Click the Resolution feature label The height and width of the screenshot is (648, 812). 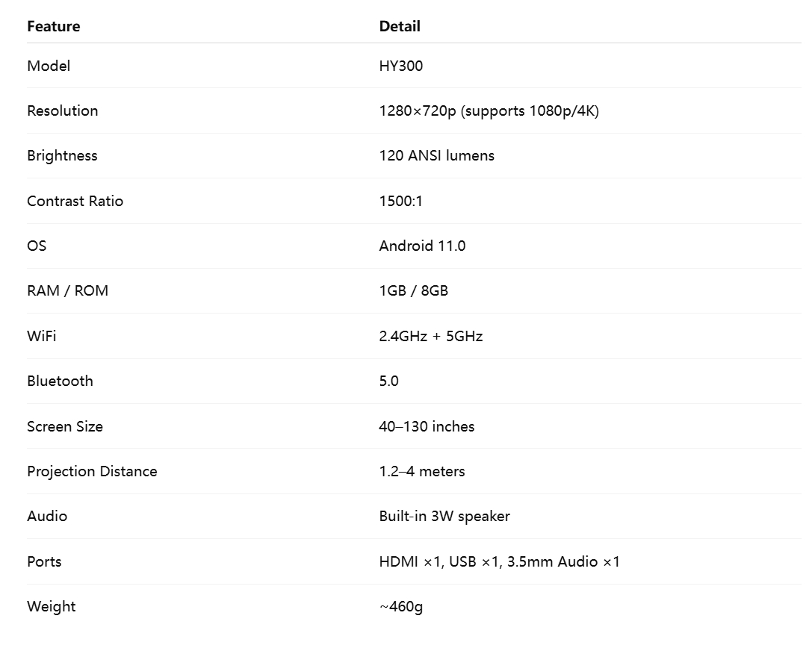pyautogui.click(x=62, y=110)
